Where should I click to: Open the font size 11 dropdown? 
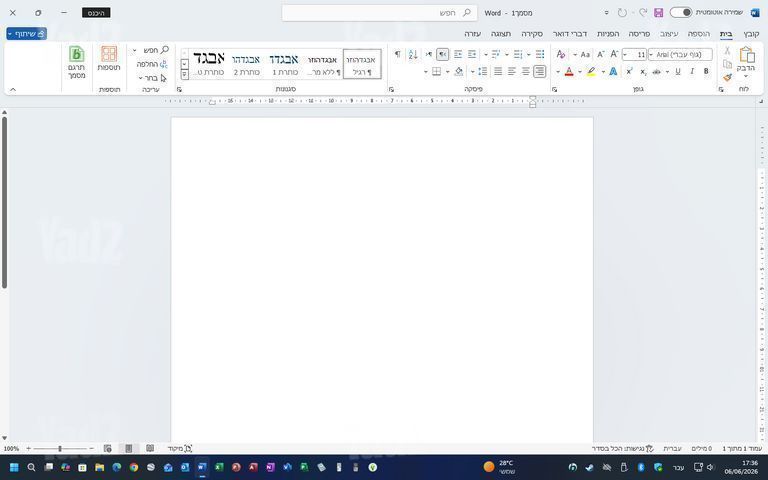(625, 54)
